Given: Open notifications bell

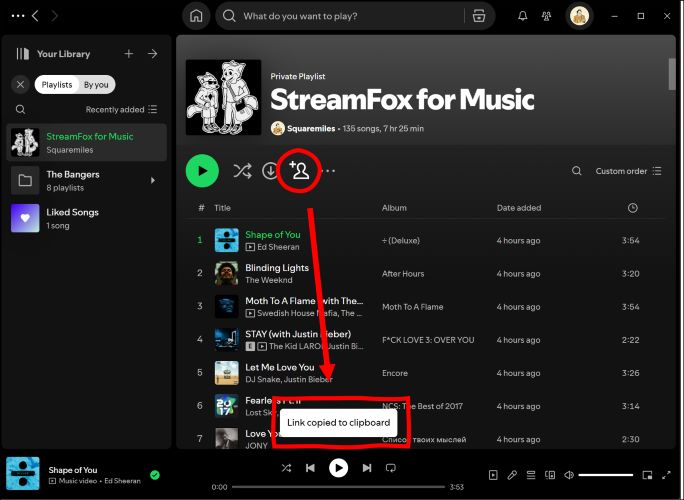Looking at the screenshot, I should click(523, 16).
